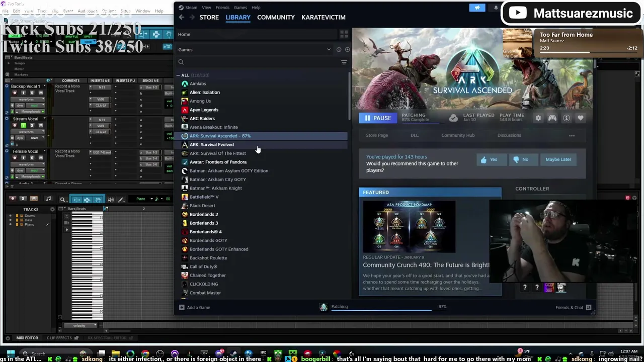Select Selector tool in MIDI editor toolbar
Screen dimensions: 644x362
[87, 200]
